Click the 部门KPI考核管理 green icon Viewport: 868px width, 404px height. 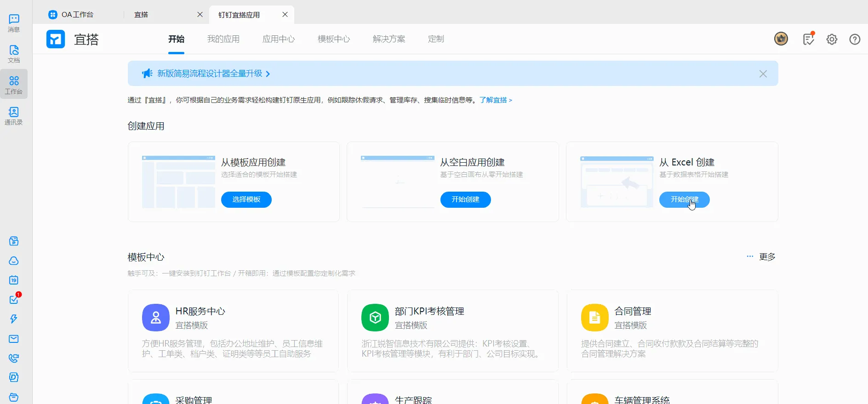click(x=375, y=318)
